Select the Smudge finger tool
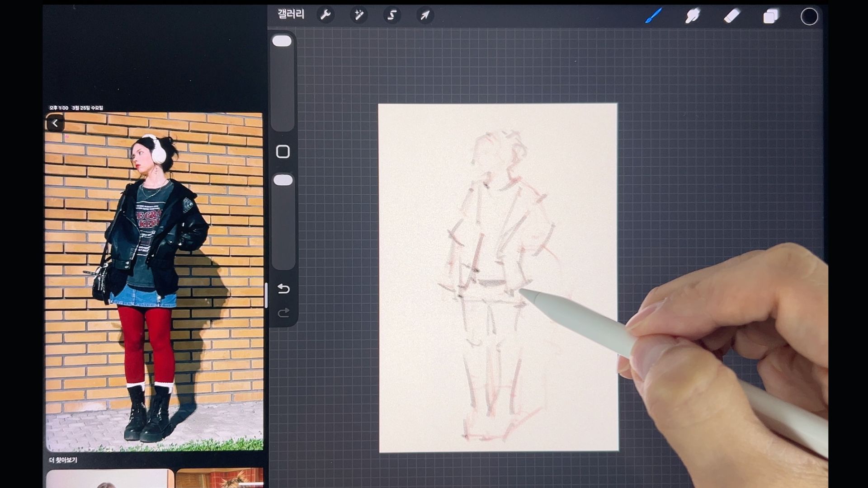The height and width of the screenshot is (488, 868). 693,16
